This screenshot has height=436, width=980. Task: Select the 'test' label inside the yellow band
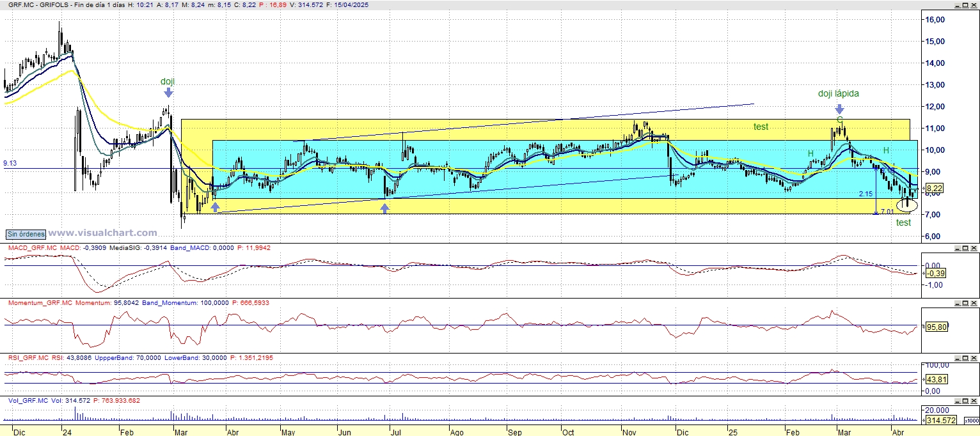point(761,127)
